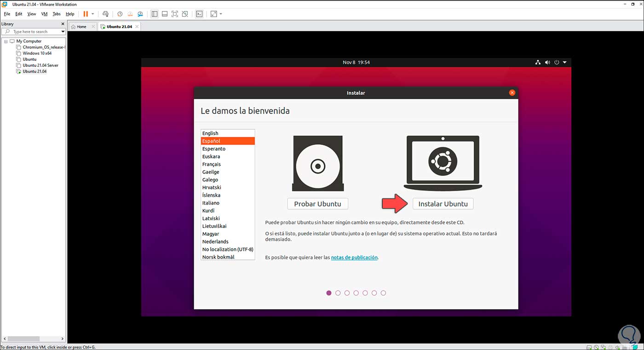
Task: Open the notas de publicación link
Action: pos(354,257)
